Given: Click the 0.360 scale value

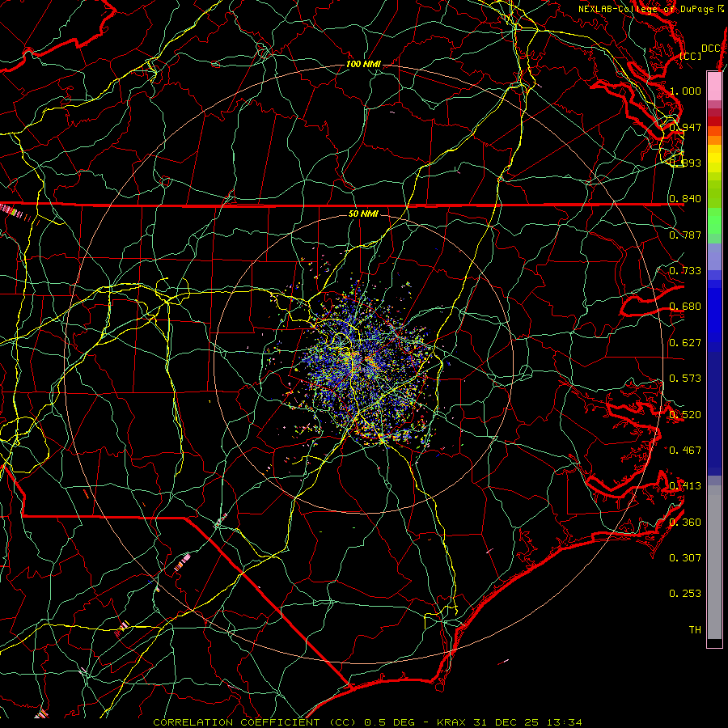Looking at the screenshot, I should (x=685, y=523).
